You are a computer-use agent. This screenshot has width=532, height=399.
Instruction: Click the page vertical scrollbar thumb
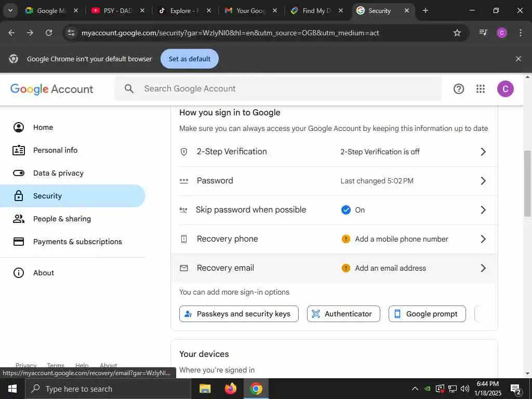click(527, 183)
